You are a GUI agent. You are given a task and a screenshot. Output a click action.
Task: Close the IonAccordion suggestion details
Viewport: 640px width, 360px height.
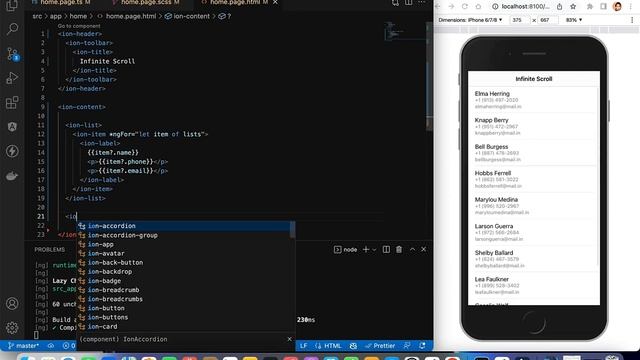pyautogui.click(x=289, y=339)
